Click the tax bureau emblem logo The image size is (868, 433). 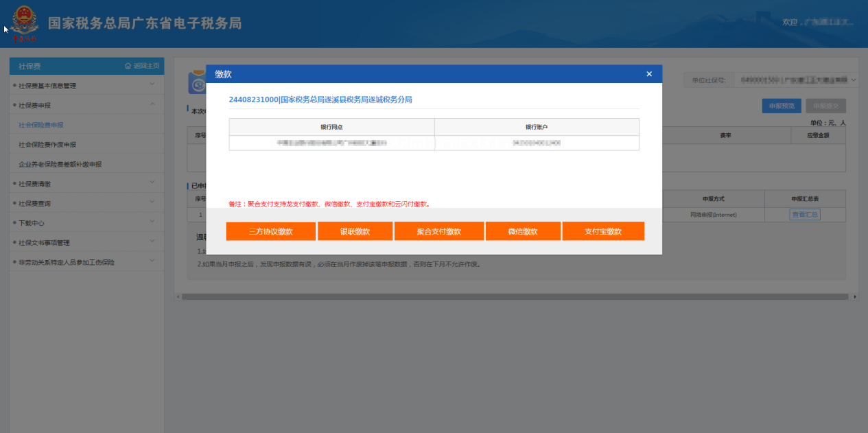pos(25,23)
